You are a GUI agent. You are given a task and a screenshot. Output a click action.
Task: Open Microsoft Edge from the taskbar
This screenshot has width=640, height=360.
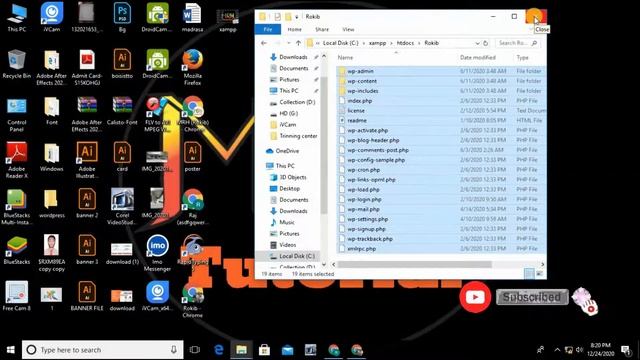219,350
